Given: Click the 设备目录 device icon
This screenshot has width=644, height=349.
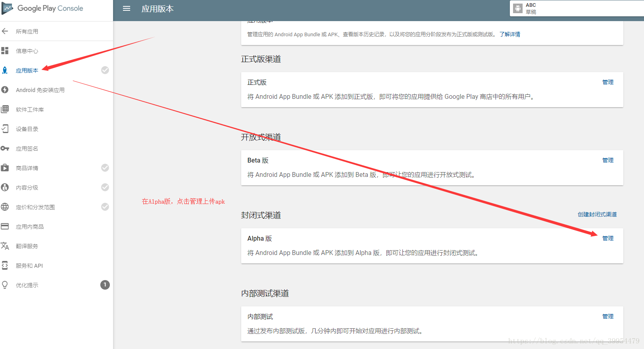Looking at the screenshot, I should pyautogui.click(x=5, y=129).
